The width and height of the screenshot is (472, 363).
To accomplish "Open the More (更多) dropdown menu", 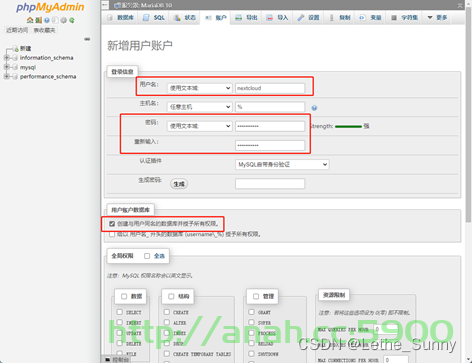I will tap(437, 18).
